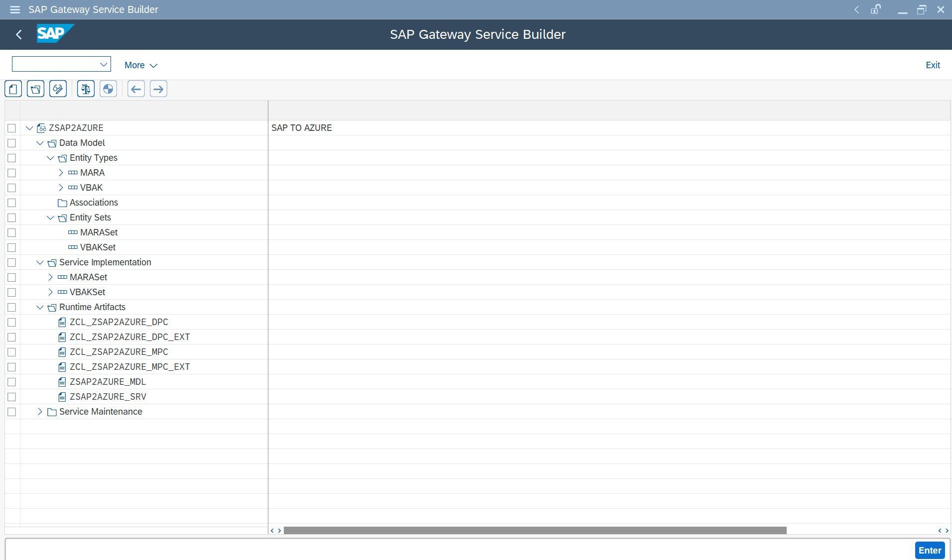952x560 pixels.
Task: Run the consistency check scales icon
Action: click(86, 89)
